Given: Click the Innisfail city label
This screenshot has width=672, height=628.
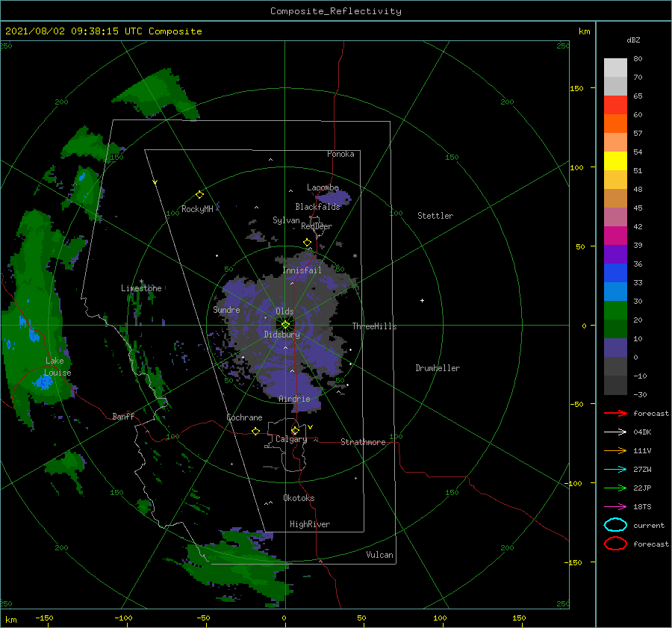Looking at the screenshot, I should tap(302, 270).
